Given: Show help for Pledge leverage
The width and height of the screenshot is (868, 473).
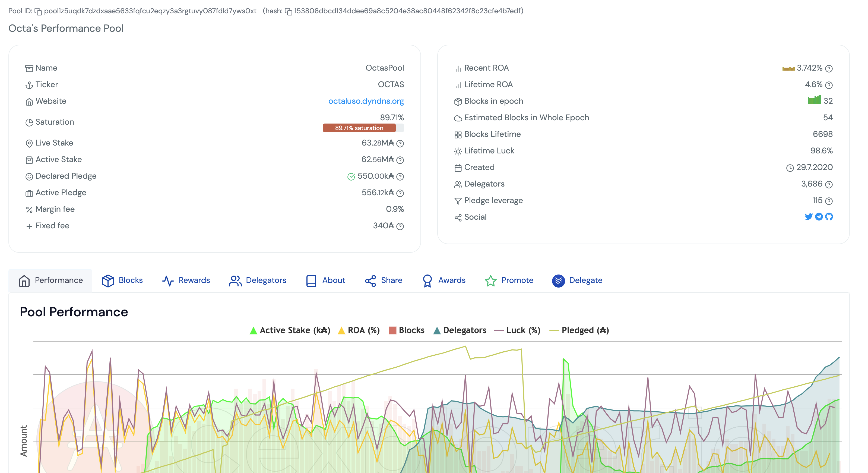Looking at the screenshot, I should point(829,201).
